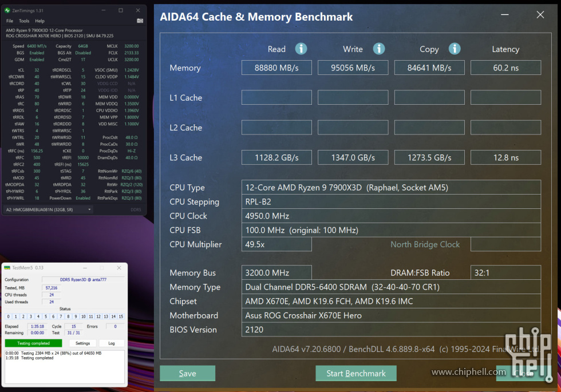Screen dimensions: 561x392
Task: Open the Tools menu in ZenTimings
Action: (x=24, y=21)
